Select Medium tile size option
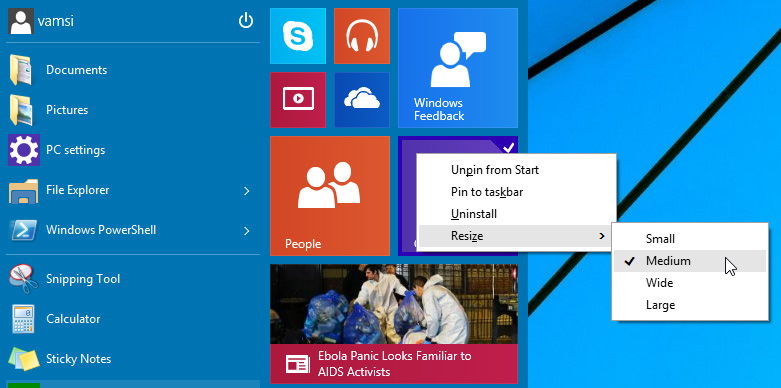 click(690, 260)
